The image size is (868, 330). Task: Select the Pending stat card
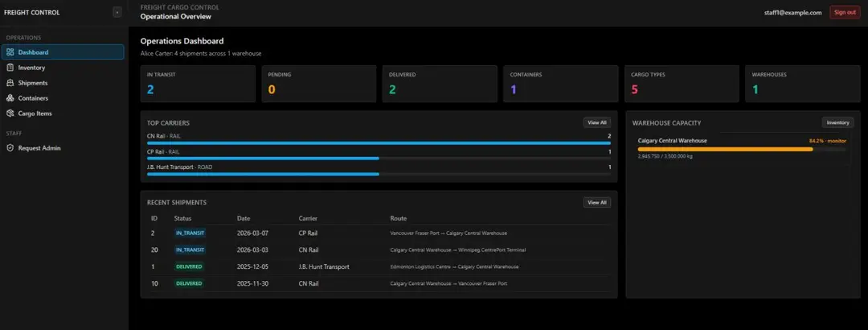(319, 84)
